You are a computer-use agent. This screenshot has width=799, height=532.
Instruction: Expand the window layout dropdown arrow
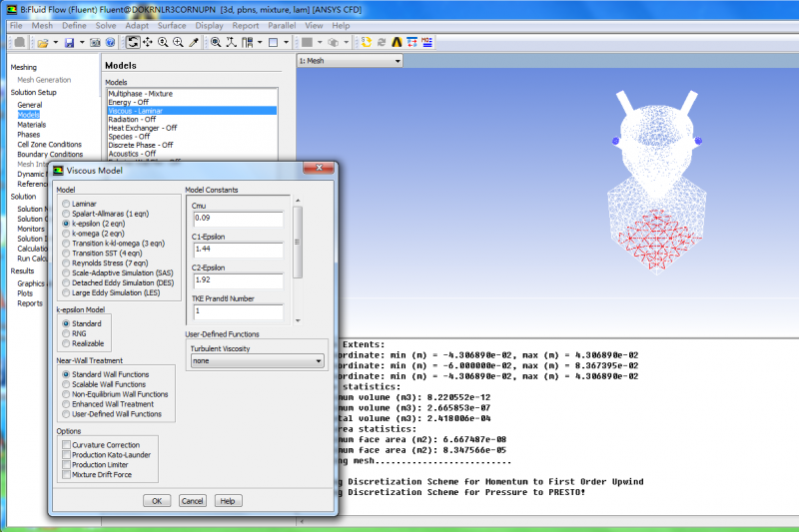point(260,43)
